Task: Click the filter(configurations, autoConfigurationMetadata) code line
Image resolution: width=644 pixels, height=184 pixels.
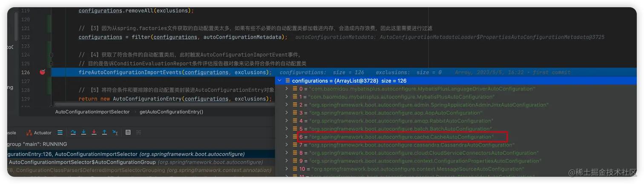Action: tap(183, 37)
